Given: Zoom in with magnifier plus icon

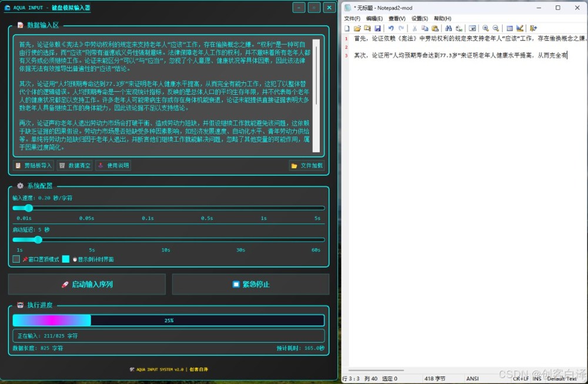Looking at the screenshot, I should pyautogui.click(x=485, y=28).
